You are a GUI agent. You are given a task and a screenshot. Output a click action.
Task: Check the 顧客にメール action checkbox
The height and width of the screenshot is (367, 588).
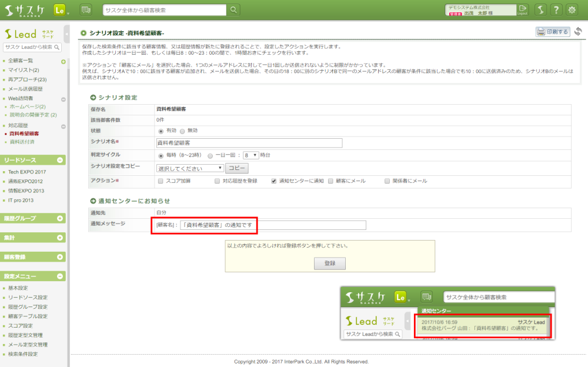click(x=330, y=181)
